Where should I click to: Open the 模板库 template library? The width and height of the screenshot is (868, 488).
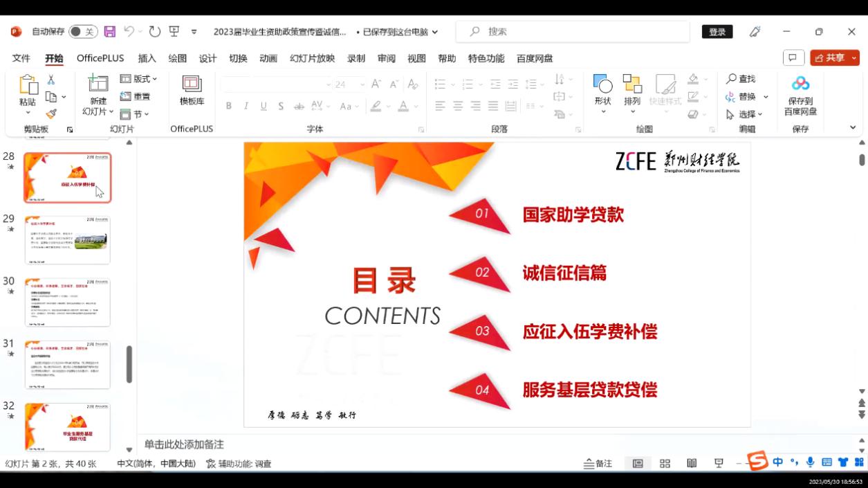coord(192,90)
